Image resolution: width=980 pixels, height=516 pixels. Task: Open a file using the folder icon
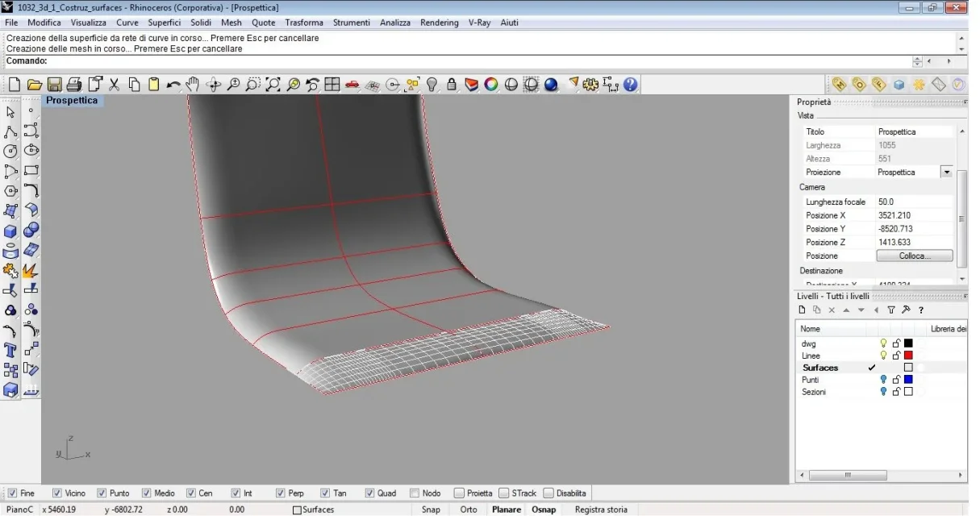(34, 85)
